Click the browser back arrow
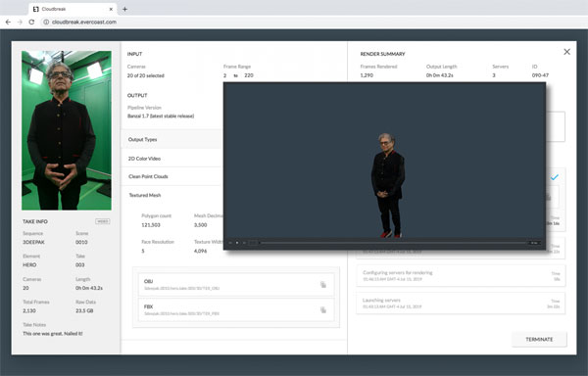This screenshot has width=588, height=376. (8, 22)
